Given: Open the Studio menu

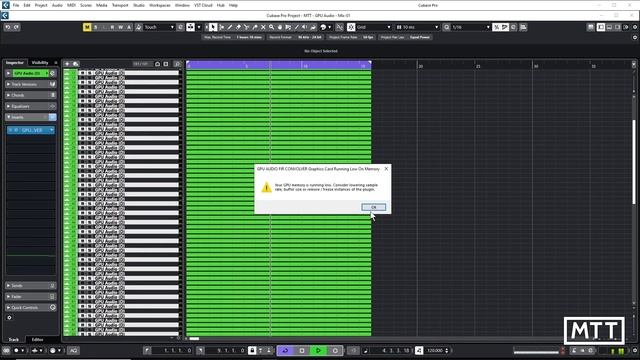Looking at the screenshot, I should coord(139,5).
